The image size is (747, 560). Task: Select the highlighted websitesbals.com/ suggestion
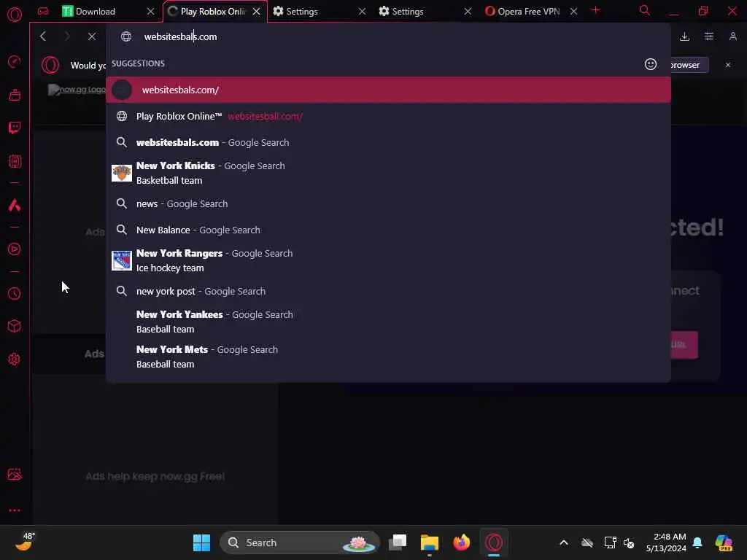click(388, 90)
